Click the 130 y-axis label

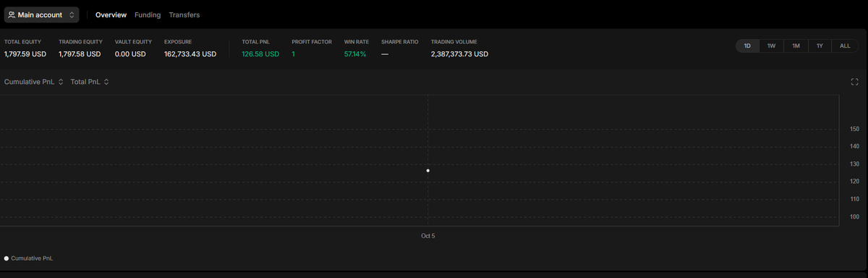click(854, 164)
